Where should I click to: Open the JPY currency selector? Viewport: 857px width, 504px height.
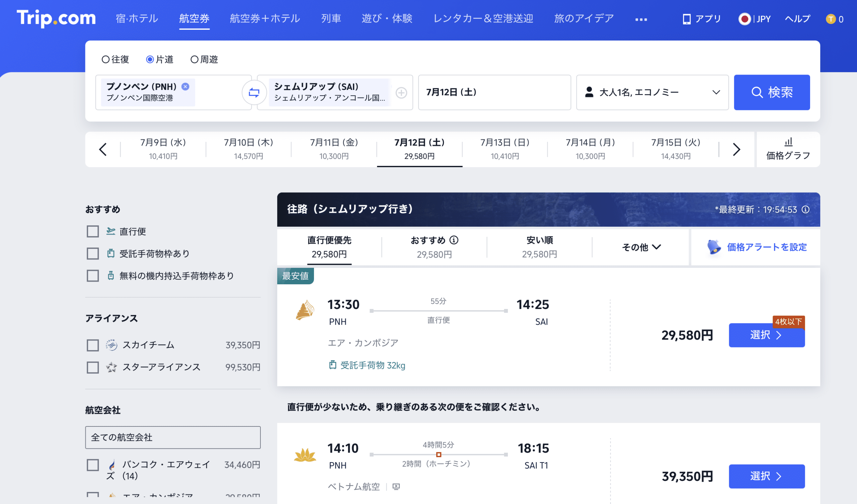764,19
